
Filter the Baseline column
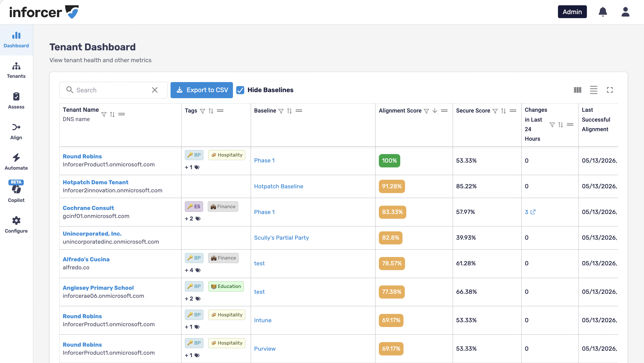281,111
